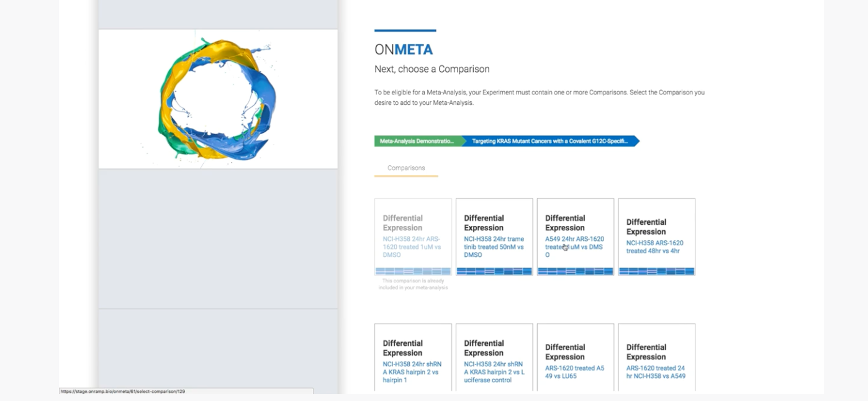Click the Differential Expression title on the LU65 card
Screen dimensions: 868x401
[565, 352]
